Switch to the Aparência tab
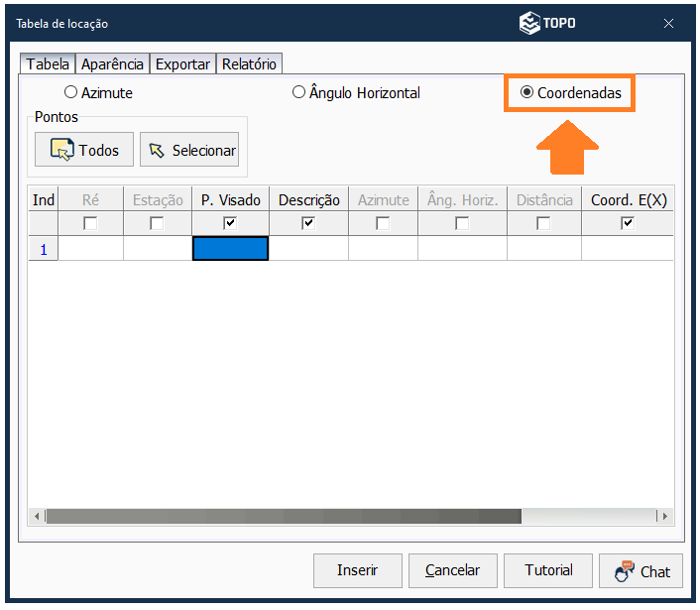Viewport: 700px width, 610px height. coord(113,63)
